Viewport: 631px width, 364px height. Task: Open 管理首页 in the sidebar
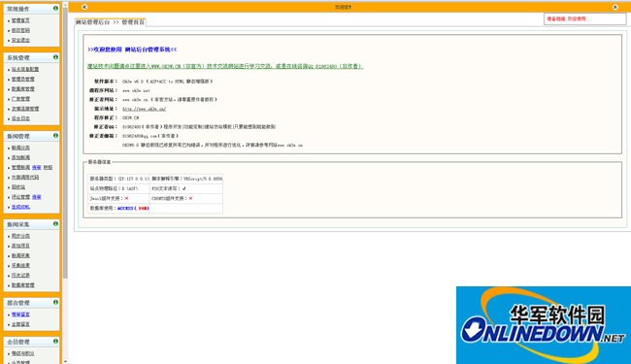point(20,20)
